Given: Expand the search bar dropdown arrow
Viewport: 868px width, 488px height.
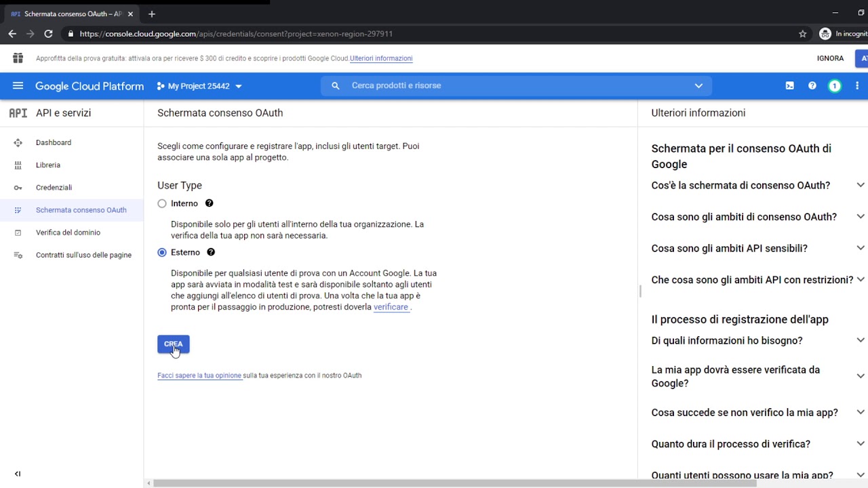Looking at the screenshot, I should pyautogui.click(x=698, y=85).
